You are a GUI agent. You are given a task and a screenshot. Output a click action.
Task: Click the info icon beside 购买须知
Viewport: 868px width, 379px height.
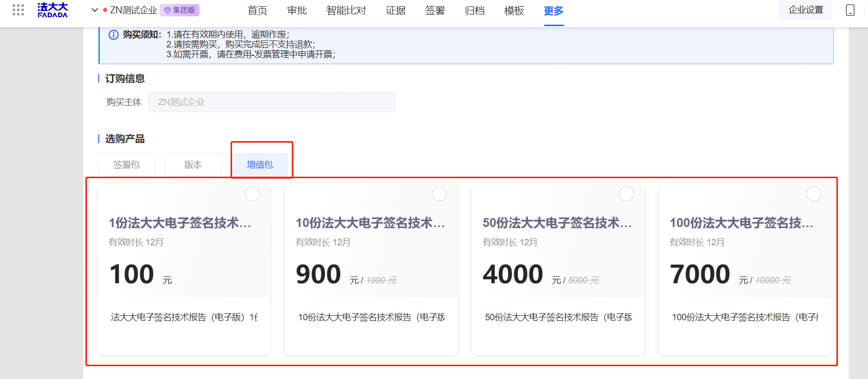[x=114, y=35]
